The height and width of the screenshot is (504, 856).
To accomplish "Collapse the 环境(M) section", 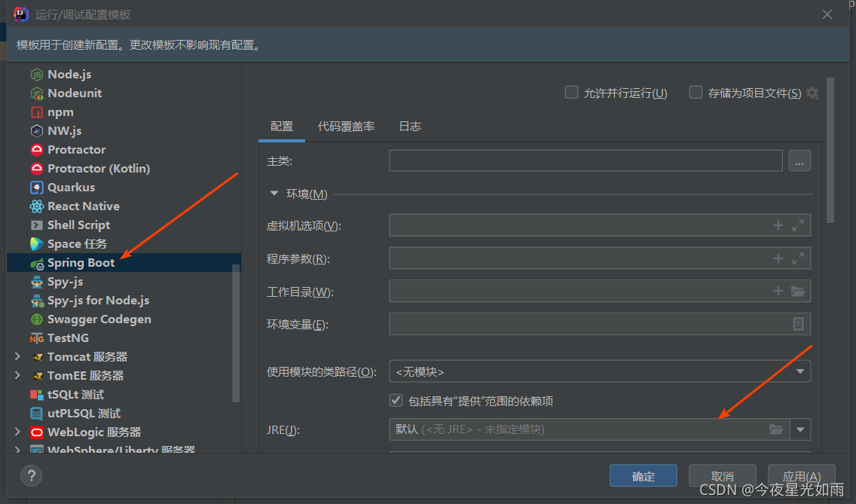I will (x=274, y=194).
